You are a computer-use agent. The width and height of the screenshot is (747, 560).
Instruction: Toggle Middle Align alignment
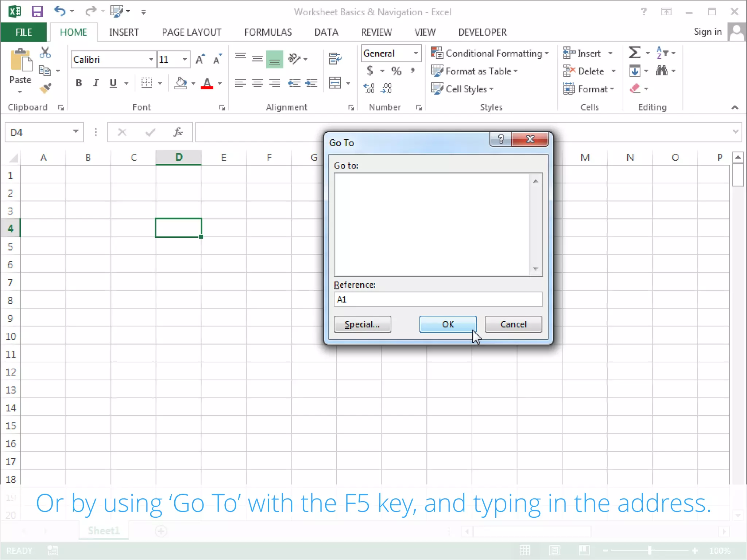coord(258,58)
